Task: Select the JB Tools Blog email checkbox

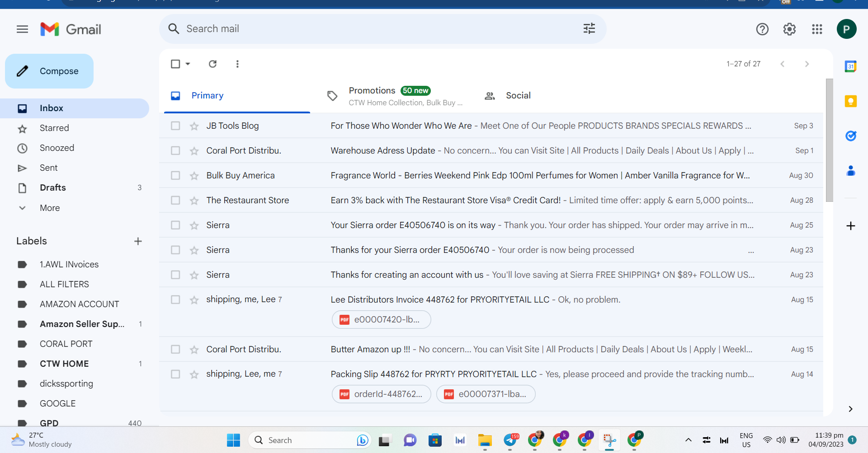Action: [x=175, y=126]
